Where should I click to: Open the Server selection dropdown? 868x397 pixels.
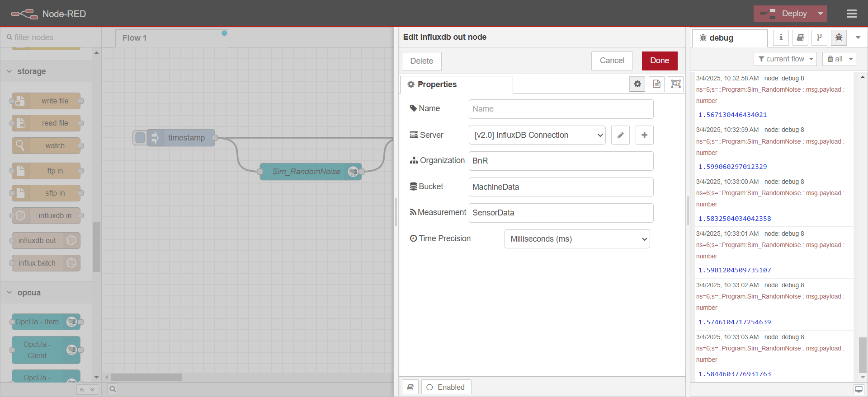tap(537, 135)
